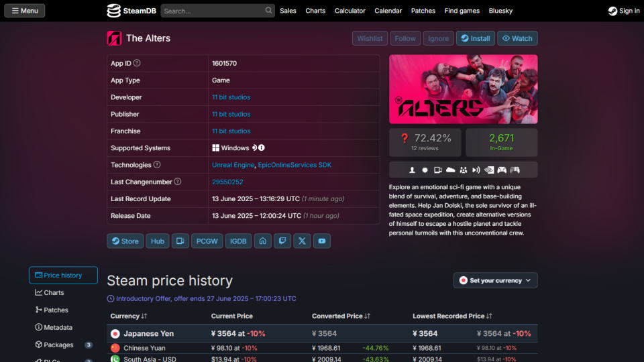The height and width of the screenshot is (362, 644).
Task: Sort by Converted Price column arrows
Action: pyautogui.click(x=367, y=316)
